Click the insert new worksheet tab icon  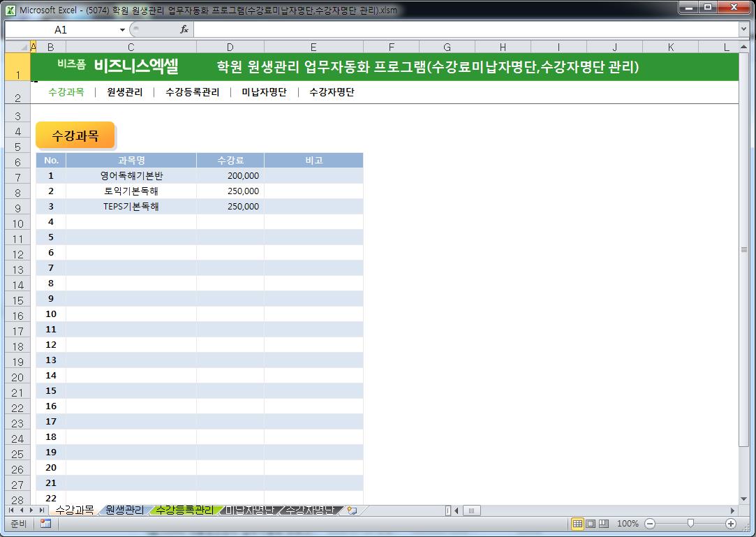coord(352,510)
